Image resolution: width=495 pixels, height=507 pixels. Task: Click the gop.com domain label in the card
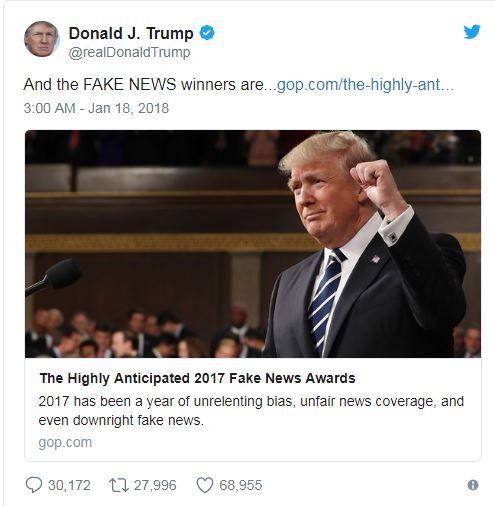tap(65, 442)
